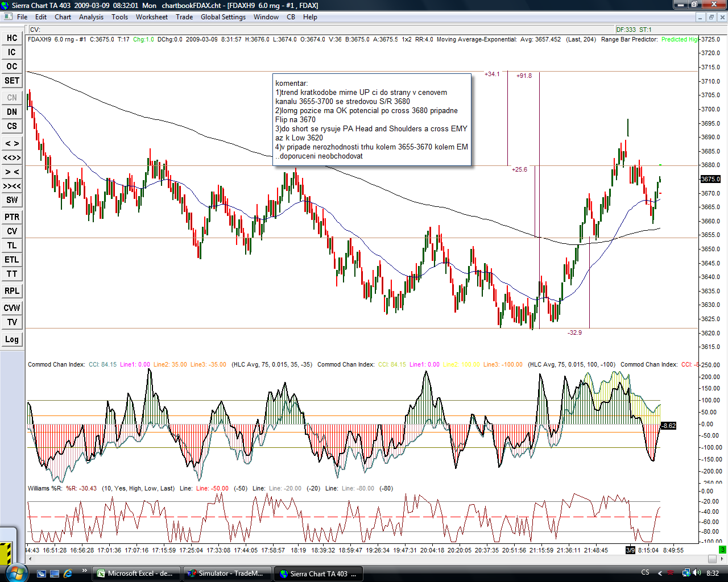Open the Help menu
Screen dimensions: 728x582
[x=310, y=17]
